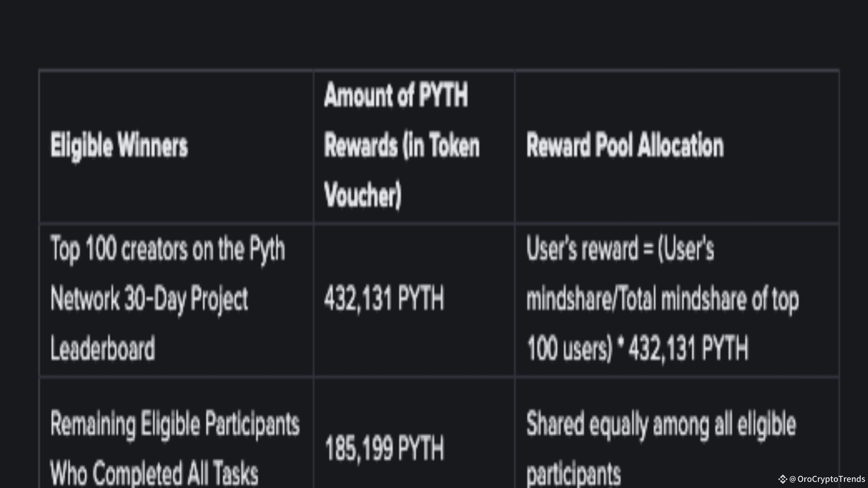This screenshot has width=868, height=488.
Task: Click the 185,199 PYTH reward amount
Action: pyautogui.click(x=384, y=449)
